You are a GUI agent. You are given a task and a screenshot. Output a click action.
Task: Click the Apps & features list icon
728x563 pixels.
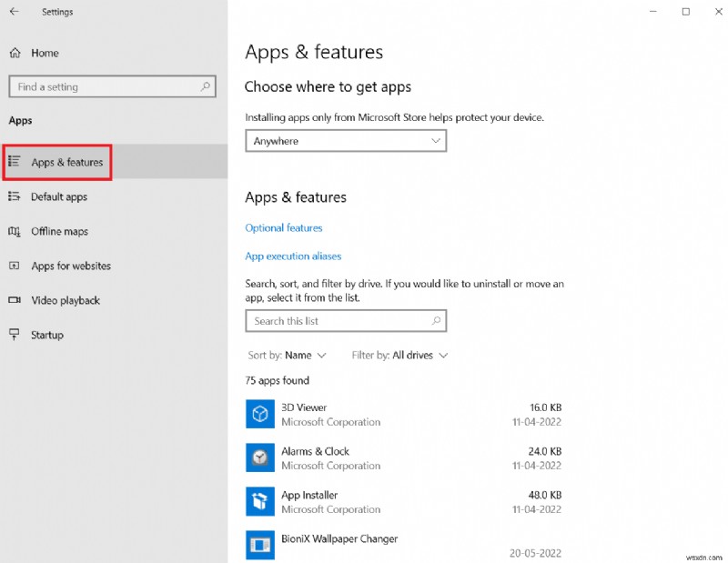(x=14, y=162)
